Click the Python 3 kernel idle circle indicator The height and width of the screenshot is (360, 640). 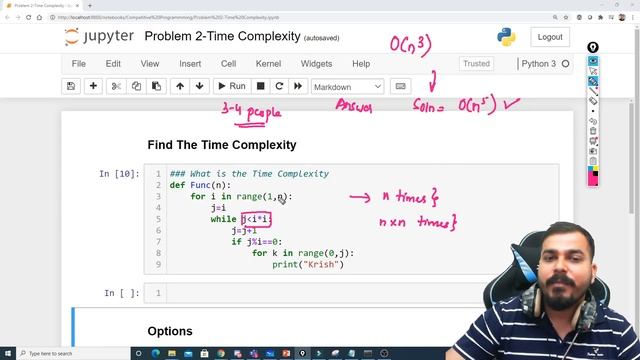point(565,64)
